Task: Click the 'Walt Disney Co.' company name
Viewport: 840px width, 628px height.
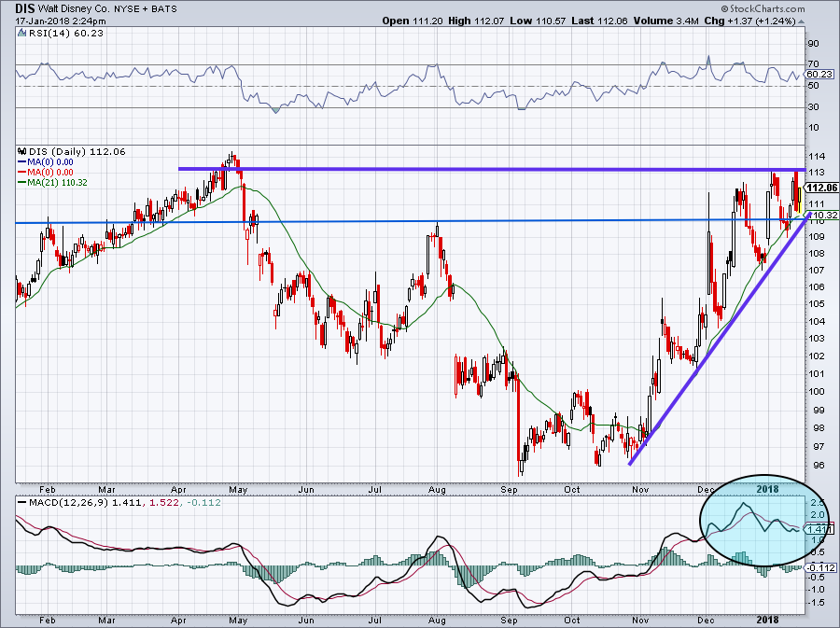Action: coord(74,9)
